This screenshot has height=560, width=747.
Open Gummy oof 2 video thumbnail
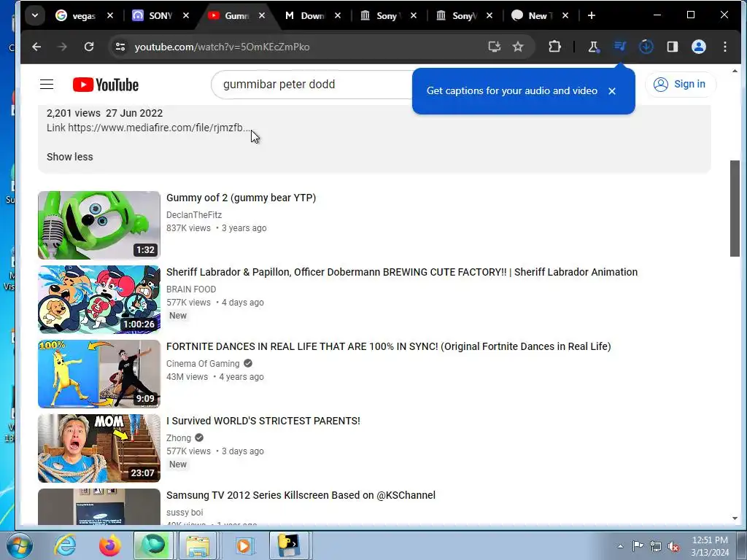point(99,225)
